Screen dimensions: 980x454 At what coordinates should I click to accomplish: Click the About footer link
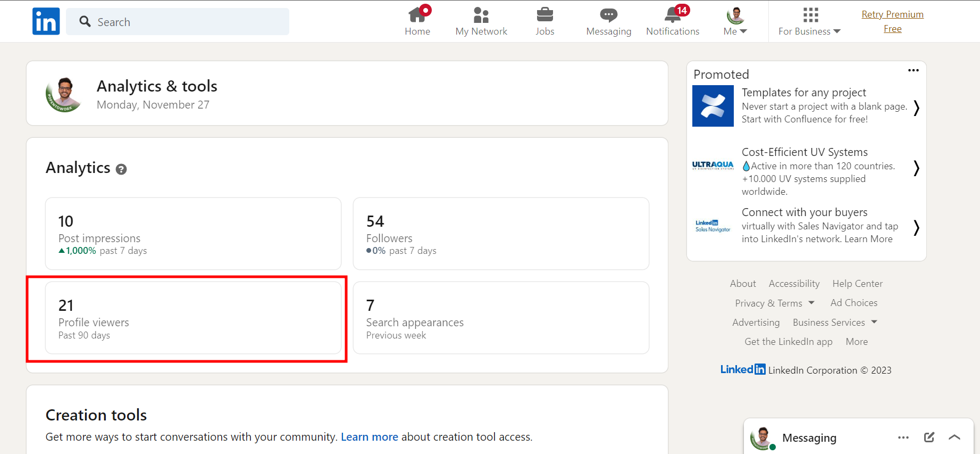[743, 284]
